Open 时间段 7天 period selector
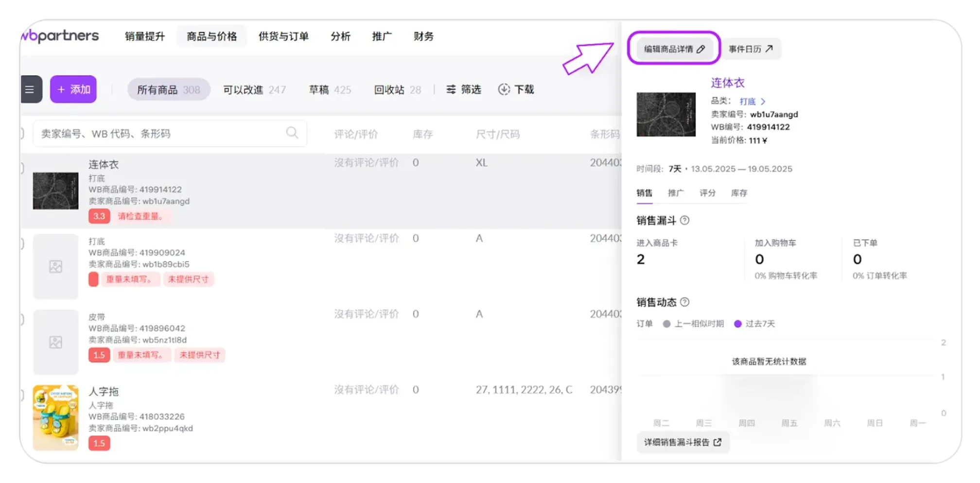980x483 pixels. point(675,169)
